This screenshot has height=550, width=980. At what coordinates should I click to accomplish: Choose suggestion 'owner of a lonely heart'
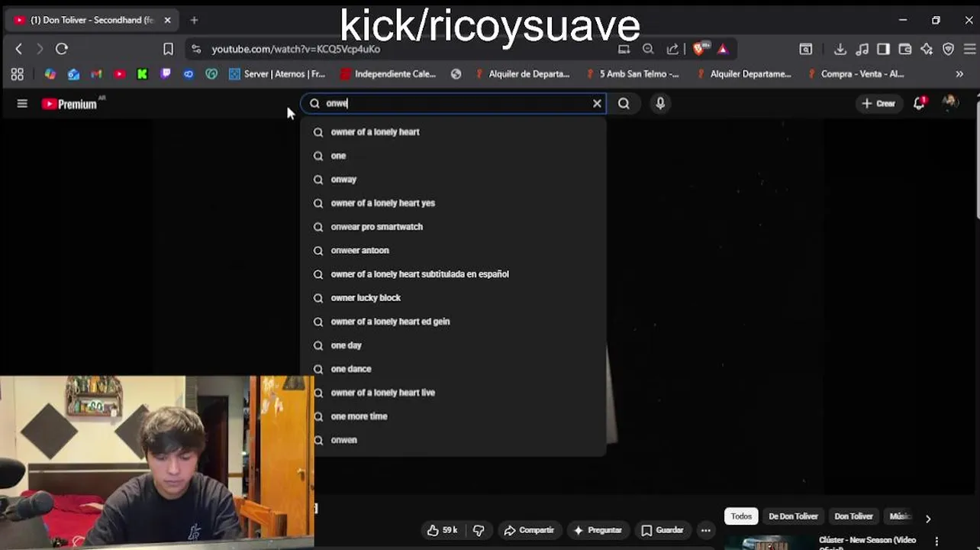[x=453, y=132]
